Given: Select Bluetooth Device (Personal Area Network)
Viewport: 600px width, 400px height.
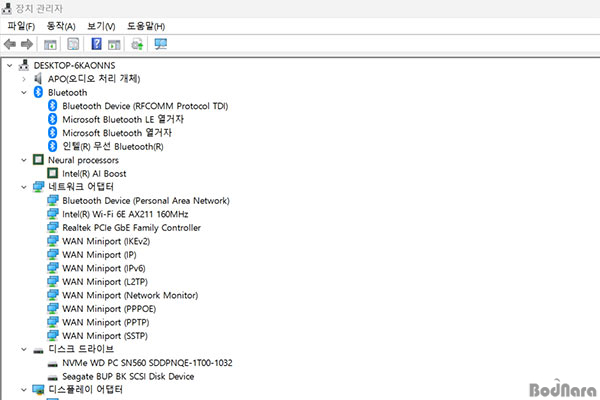Looking at the screenshot, I should pyautogui.click(x=146, y=201).
